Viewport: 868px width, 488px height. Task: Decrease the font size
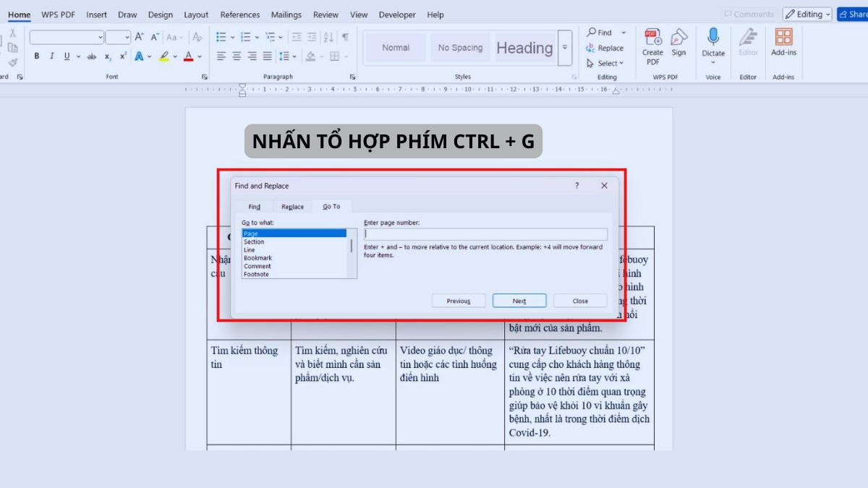(155, 37)
